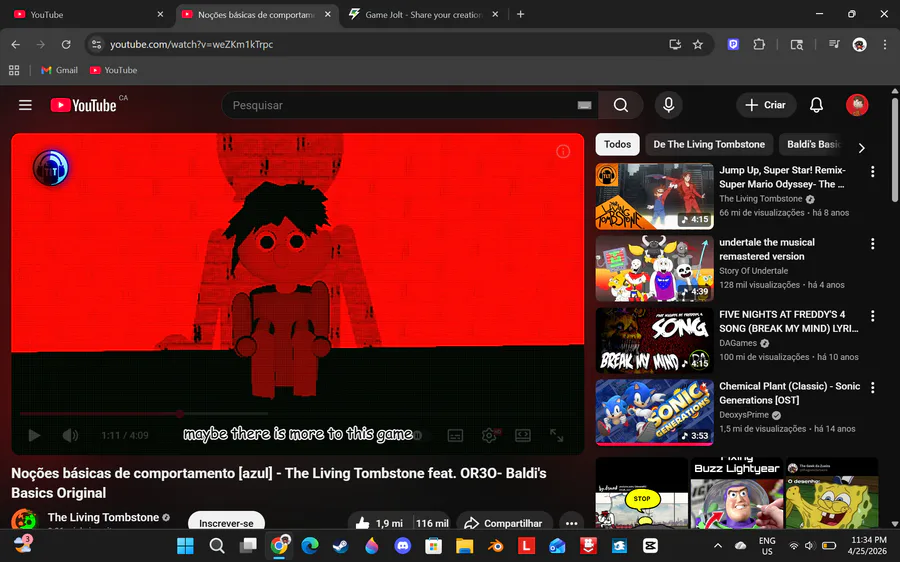
Task: Click The Living Tombstone channel avatar
Action: pyautogui.click(x=24, y=519)
